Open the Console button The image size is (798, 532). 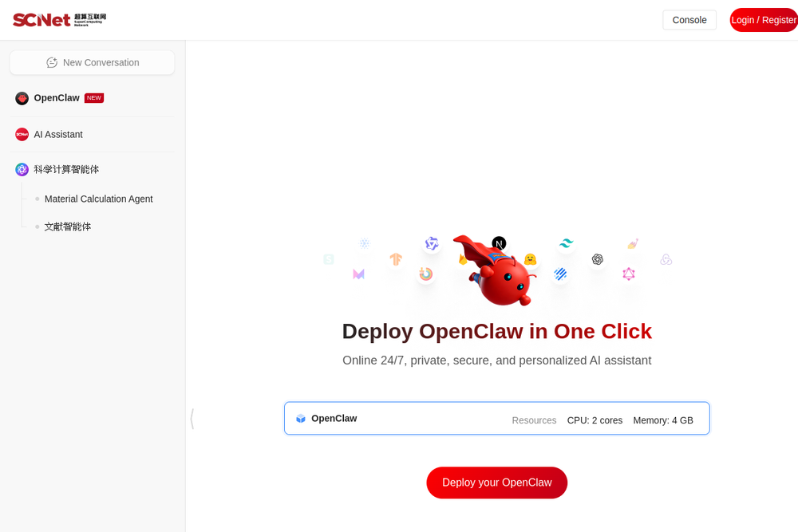click(x=689, y=20)
